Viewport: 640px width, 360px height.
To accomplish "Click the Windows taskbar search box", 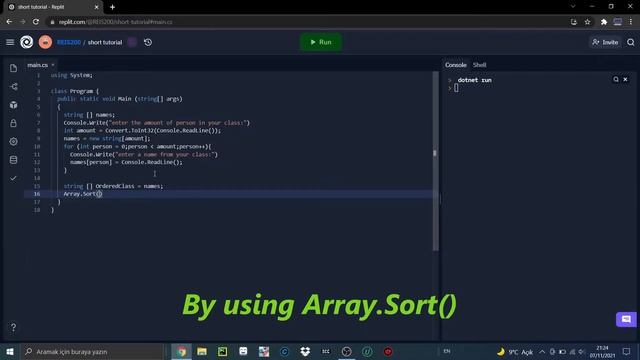I will tap(93, 351).
